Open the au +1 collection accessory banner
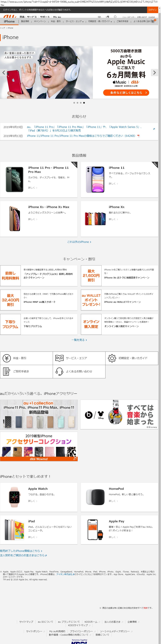The width and height of the screenshot is (161, 644). [x=39, y=414]
